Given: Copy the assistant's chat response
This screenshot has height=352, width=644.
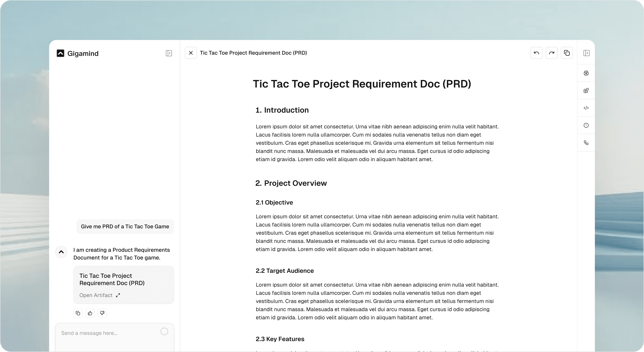Looking at the screenshot, I should click(78, 313).
